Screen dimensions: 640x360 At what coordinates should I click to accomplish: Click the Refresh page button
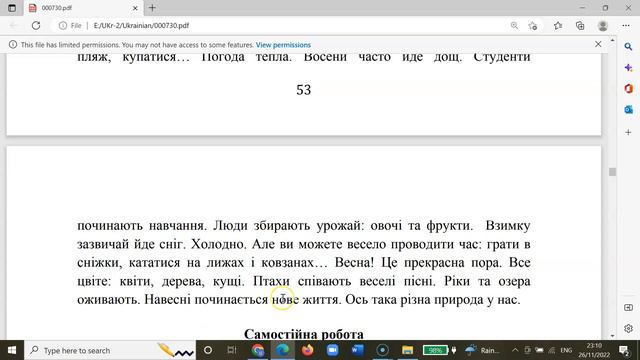[36, 25]
